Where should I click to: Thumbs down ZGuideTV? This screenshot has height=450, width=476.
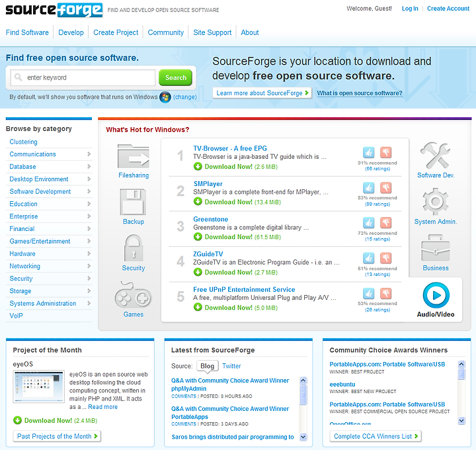(x=386, y=258)
